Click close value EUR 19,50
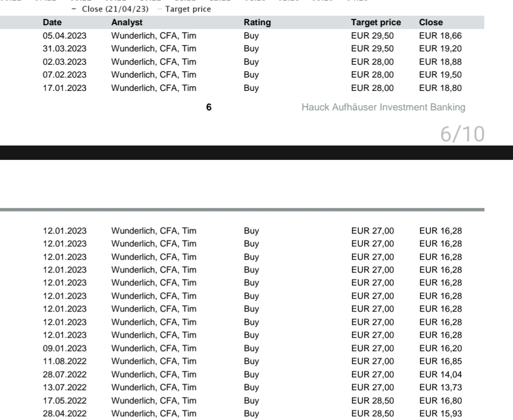The image size is (513, 420). coord(440,75)
